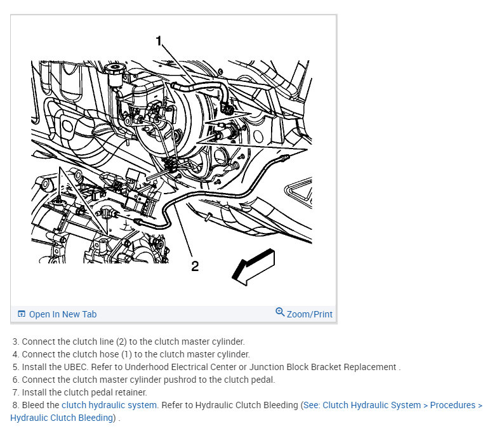Follow the clutch hydraulic system link
504x438 pixels.
[109, 405]
